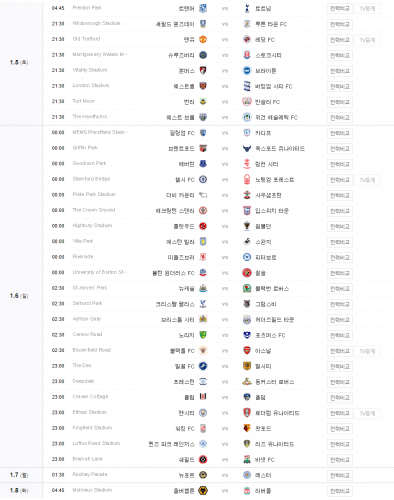Click the West Ham crest at London Stadium
This screenshot has height=500, width=394.
tap(203, 86)
